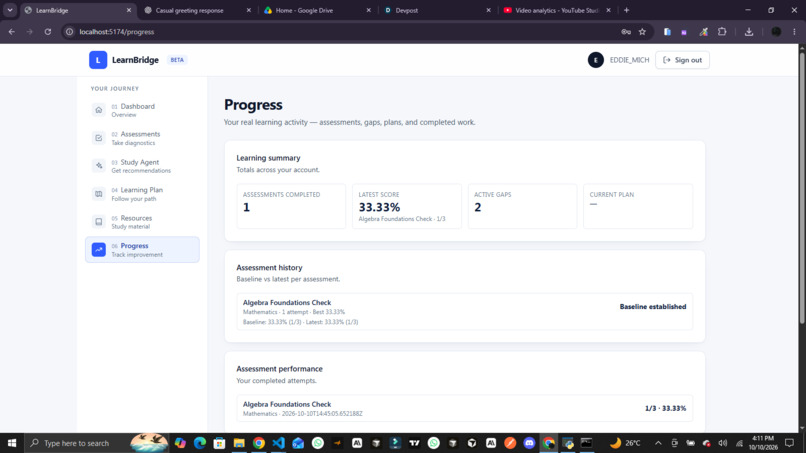Click the Learning summary heading
The width and height of the screenshot is (806, 453).
pyautogui.click(x=268, y=158)
